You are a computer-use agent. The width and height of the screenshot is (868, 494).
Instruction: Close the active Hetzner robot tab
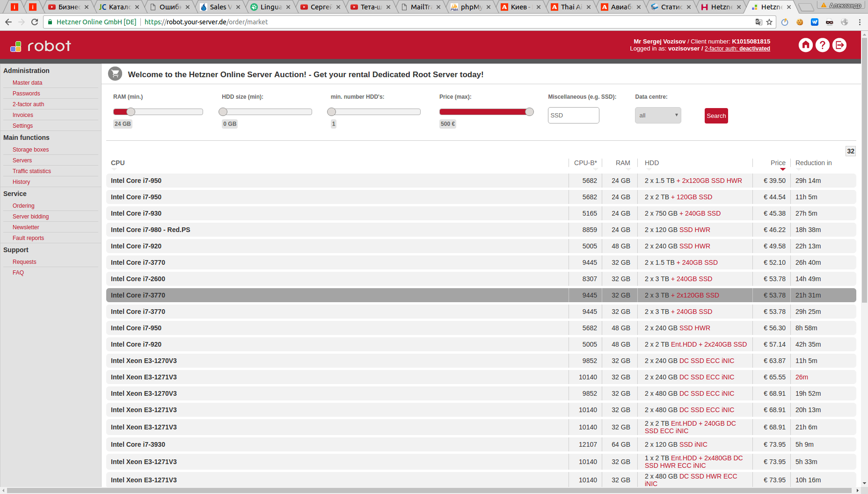click(x=789, y=7)
